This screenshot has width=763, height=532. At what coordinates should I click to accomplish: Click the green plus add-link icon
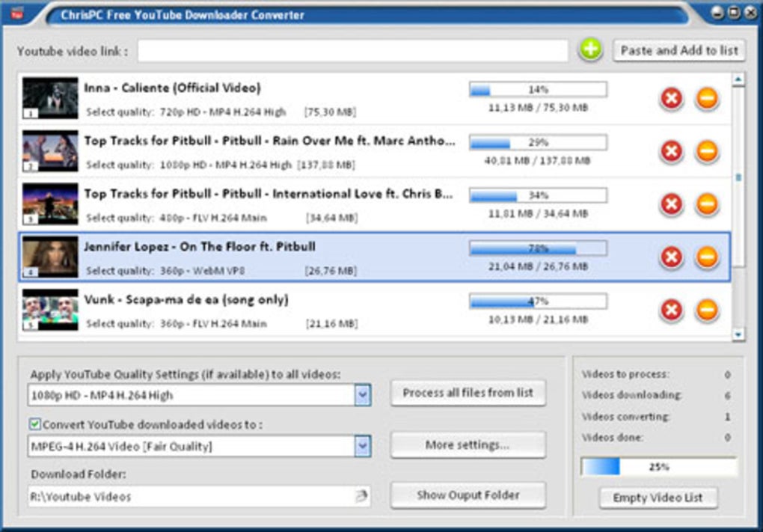(590, 49)
